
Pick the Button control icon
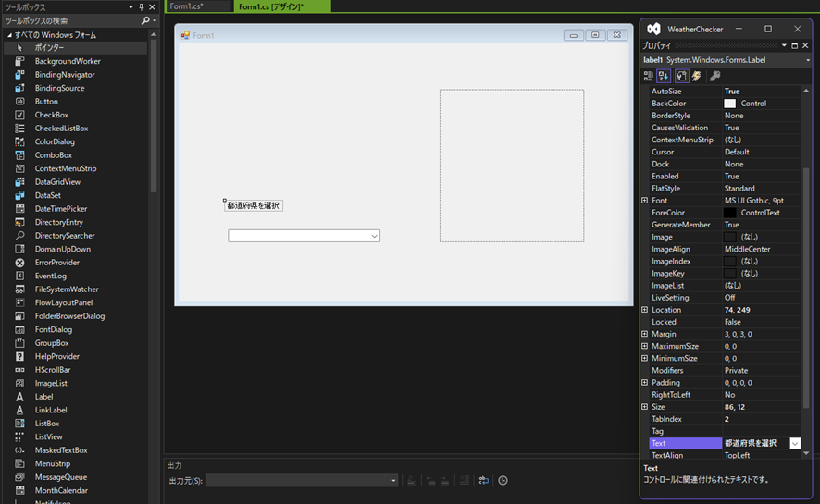coord(19,102)
